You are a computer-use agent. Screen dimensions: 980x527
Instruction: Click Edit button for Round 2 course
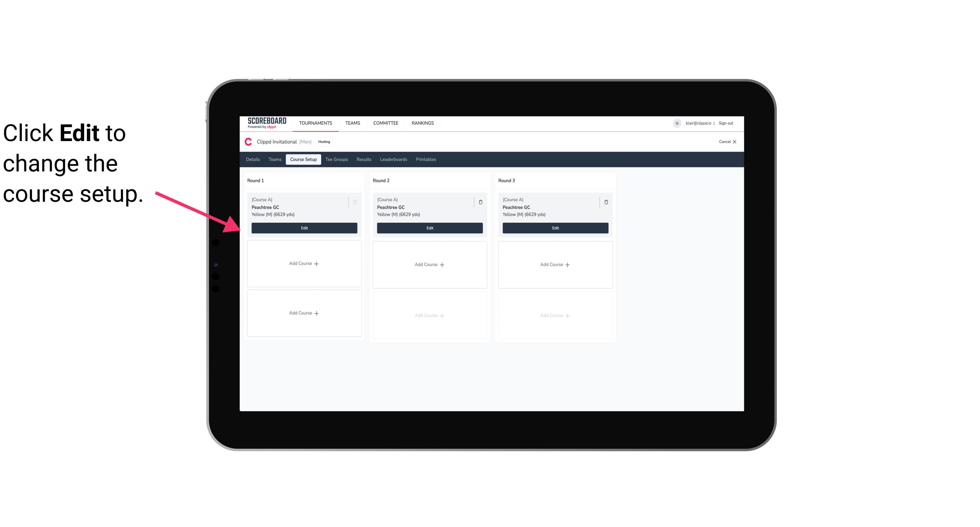click(429, 227)
